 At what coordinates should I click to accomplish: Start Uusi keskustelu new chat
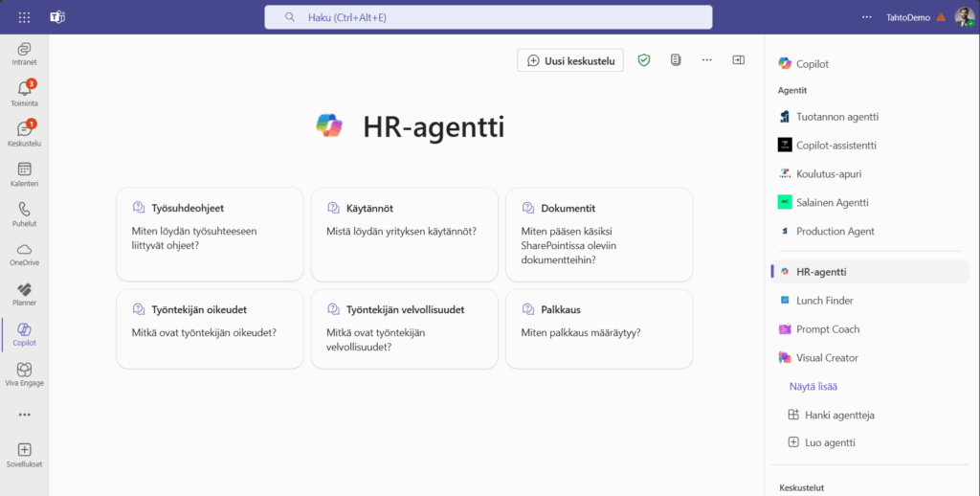(570, 60)
